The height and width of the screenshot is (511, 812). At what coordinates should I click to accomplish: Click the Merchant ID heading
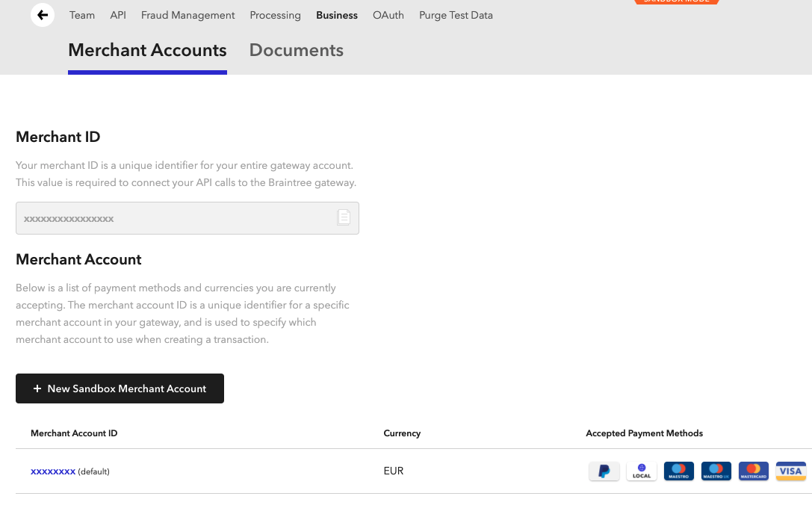58,137
